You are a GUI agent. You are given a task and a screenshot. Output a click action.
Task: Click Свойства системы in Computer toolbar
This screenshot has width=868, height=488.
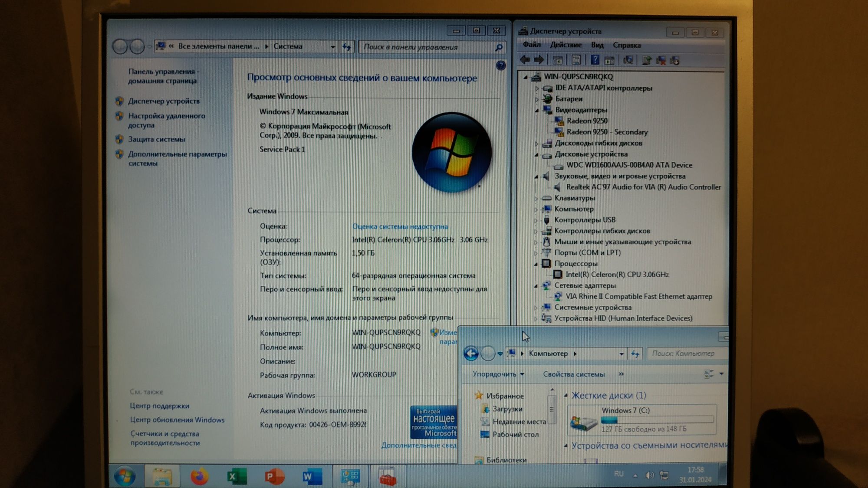click(574, 374)
